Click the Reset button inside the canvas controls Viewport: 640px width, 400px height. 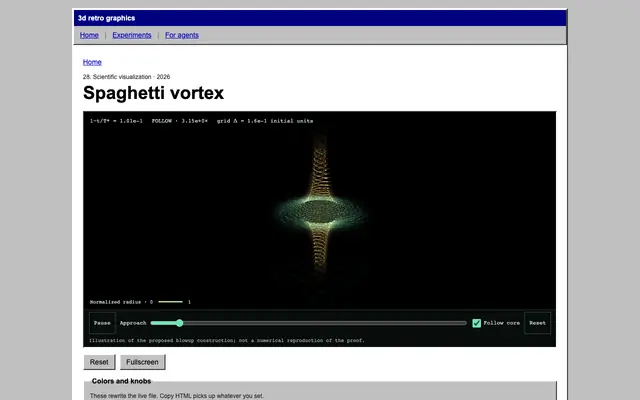coord(537,323)
